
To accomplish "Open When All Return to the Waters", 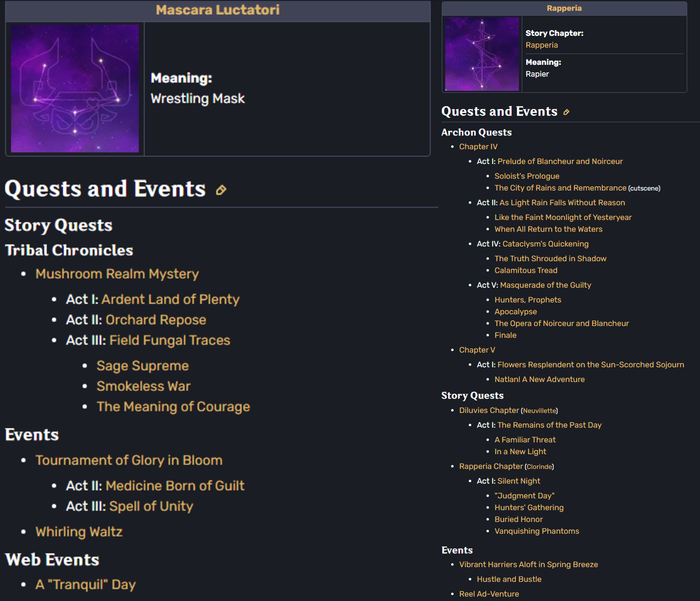I will (549, 229).
